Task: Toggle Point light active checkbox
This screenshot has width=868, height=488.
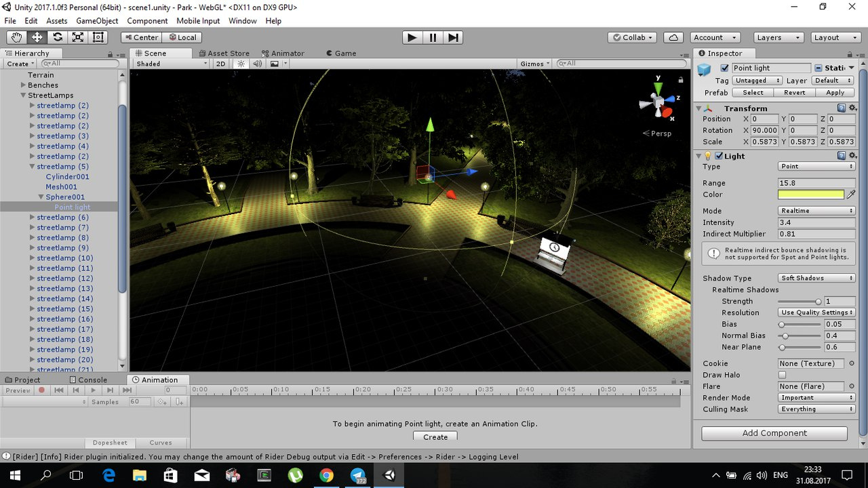Action: pos(724,68)
